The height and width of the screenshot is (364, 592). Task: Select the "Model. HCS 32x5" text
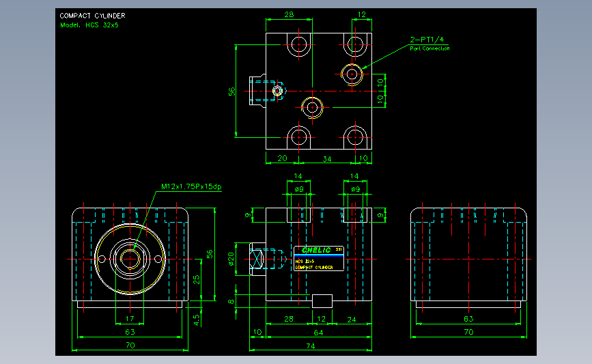89,25
